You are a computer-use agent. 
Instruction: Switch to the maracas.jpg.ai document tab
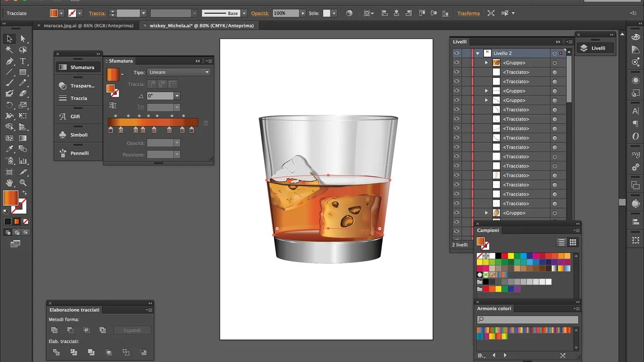tap(89, 25)
